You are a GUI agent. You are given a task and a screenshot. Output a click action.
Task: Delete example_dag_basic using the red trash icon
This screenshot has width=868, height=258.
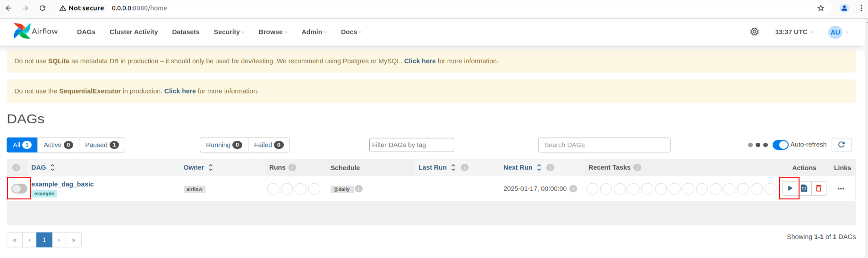[818, 189]
